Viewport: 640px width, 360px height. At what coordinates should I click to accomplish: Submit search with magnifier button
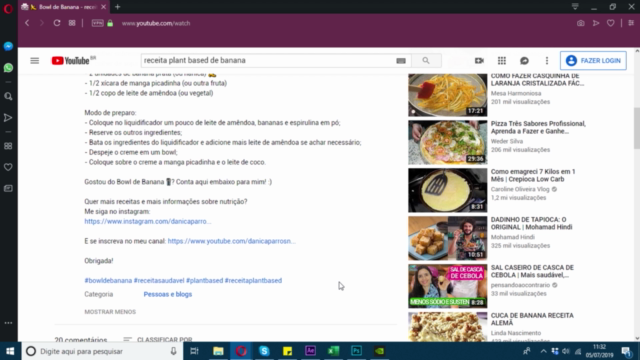426,60
